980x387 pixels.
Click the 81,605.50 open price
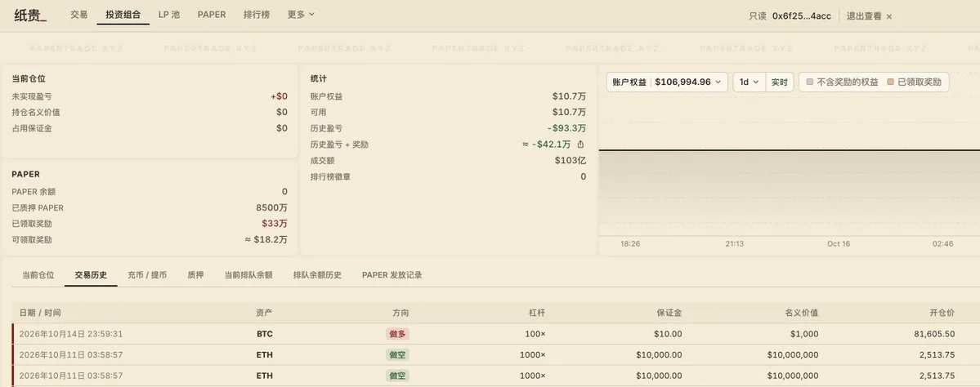934,334
